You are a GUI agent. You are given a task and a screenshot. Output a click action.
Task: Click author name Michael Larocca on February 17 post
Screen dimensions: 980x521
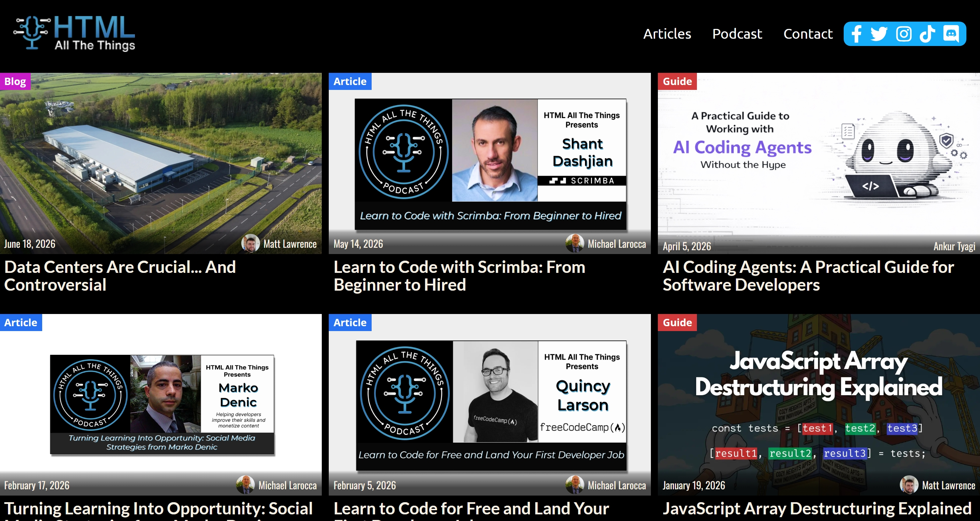point(287,485)
